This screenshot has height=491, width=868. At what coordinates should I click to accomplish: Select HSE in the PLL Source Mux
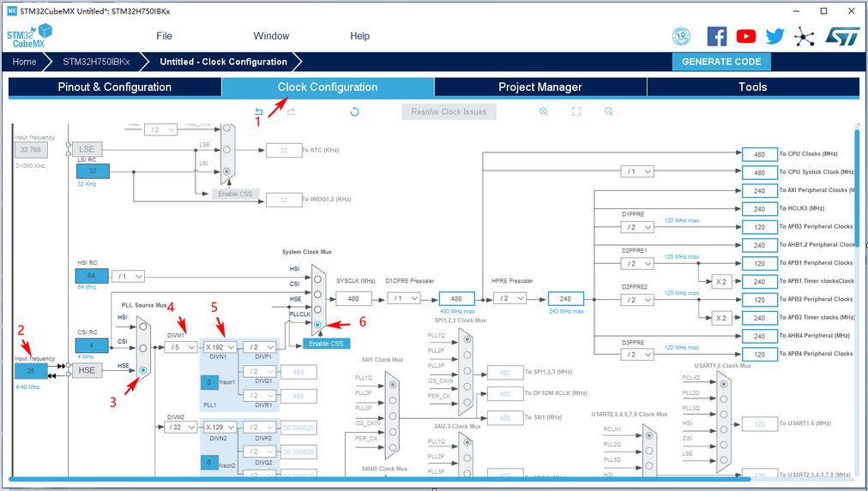[143, 370]
